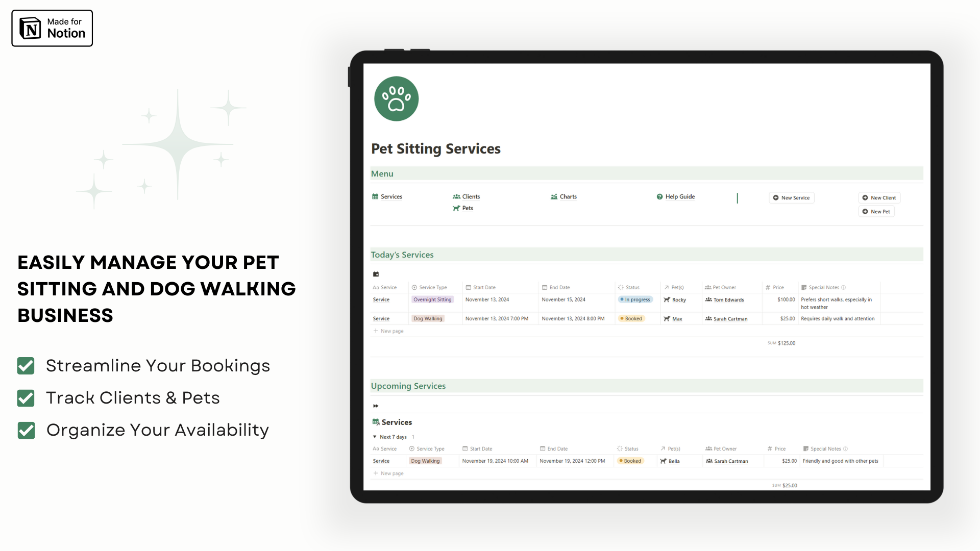Open the Services tab in menu
Viewport: 980px width, 551px height.
pos(391,196)
